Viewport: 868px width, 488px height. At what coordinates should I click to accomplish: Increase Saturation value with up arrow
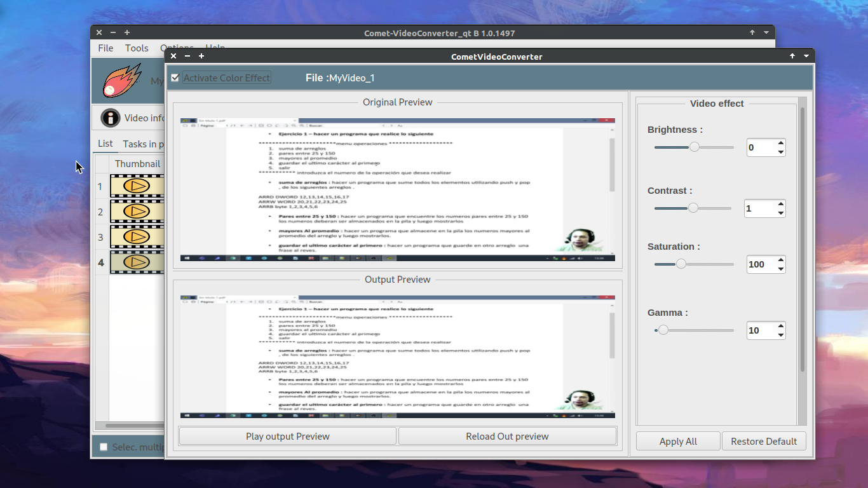click(781, 260)
